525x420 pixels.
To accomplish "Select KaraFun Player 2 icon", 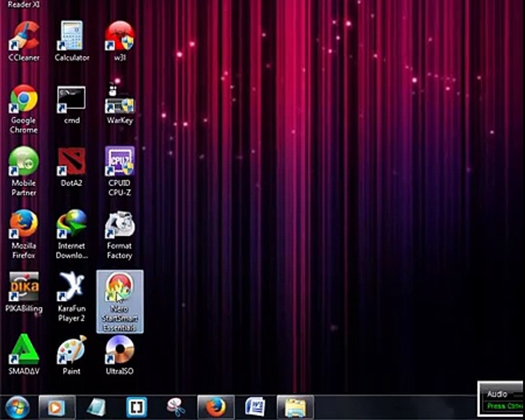I will point(72,297).
